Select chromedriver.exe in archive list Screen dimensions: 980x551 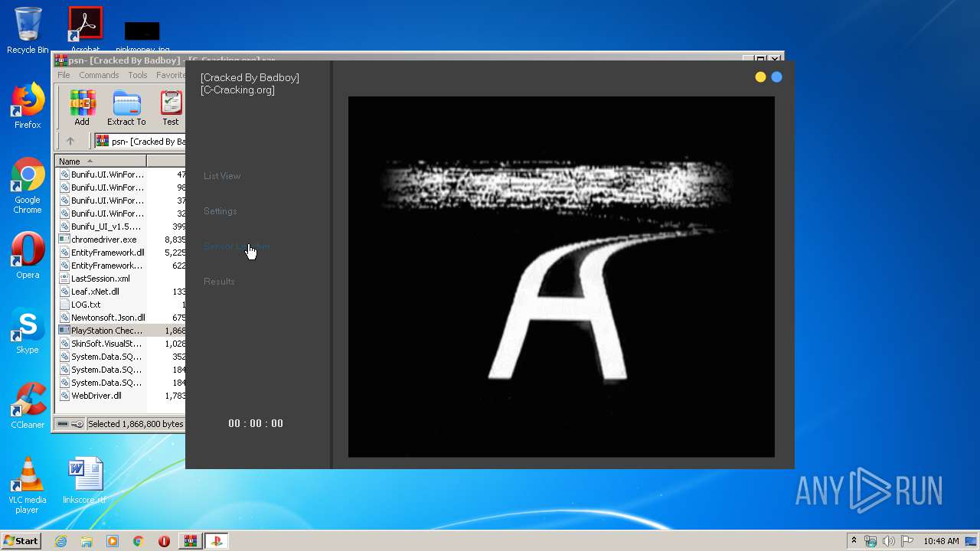tap(120, 240)
